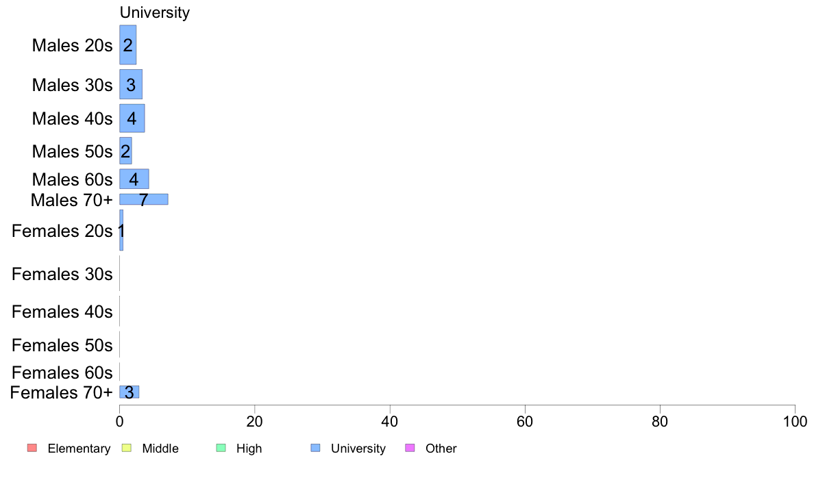Click the University legend text
This screenshot has height=504, width=814.
pos(358,449)
